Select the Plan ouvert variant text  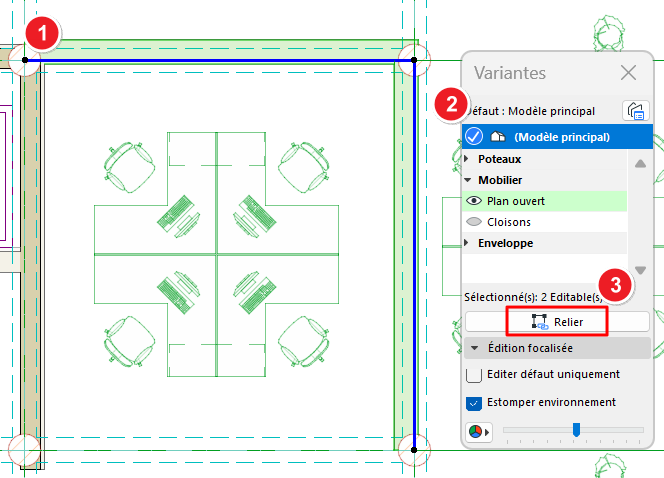pos(516,201)
